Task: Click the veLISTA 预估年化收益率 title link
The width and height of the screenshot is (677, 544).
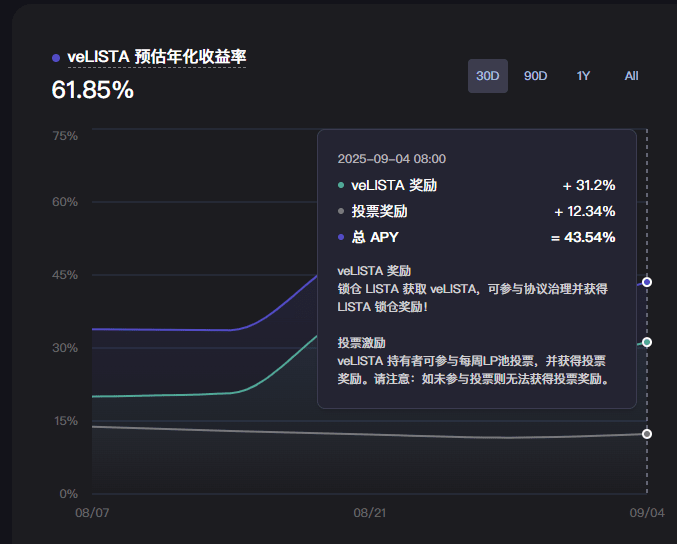Action: (x=157, y=57)
